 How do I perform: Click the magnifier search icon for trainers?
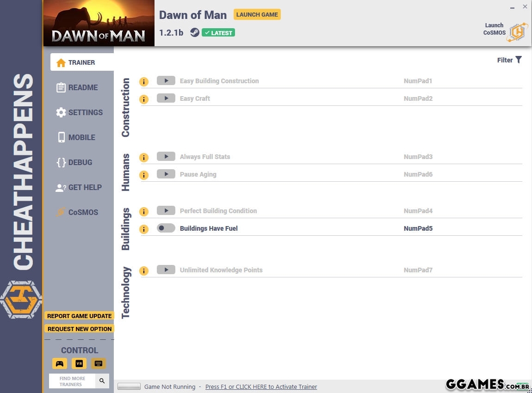(102, 381)
